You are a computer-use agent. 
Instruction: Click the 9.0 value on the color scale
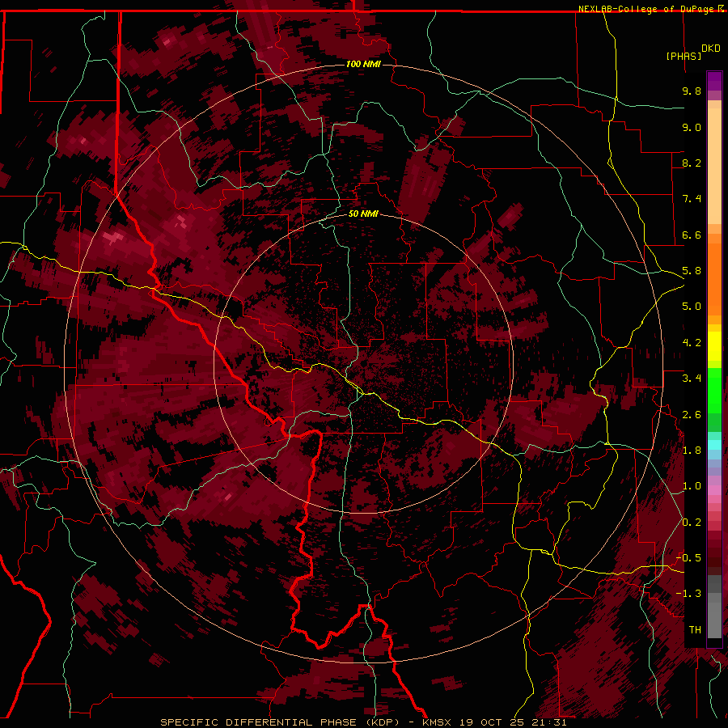pyautogui.click(x=692, y=127)
